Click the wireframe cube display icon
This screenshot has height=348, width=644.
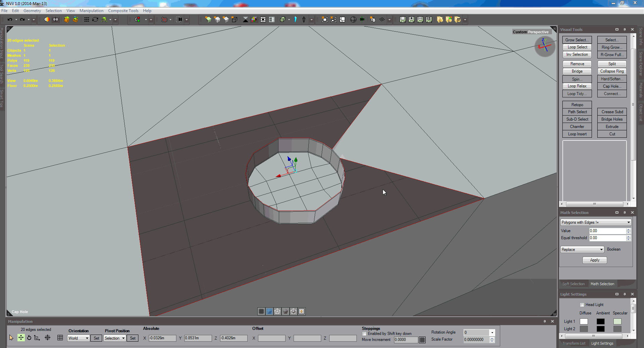(234, 19)
